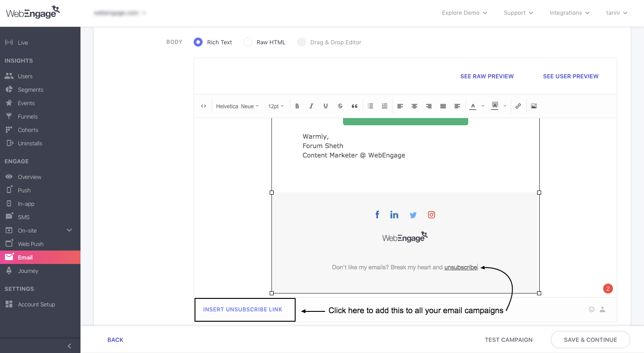Viewport: 644px width, 353px height.
Task: Insert a hyperlink using link icon
Action: click(x=518, y=106)
